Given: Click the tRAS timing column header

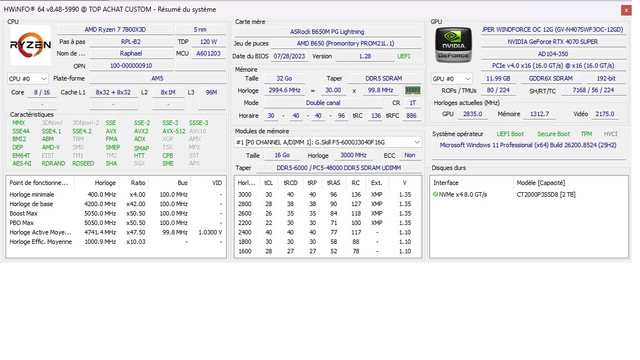Looking at the screenshot, I should [333, 183].
